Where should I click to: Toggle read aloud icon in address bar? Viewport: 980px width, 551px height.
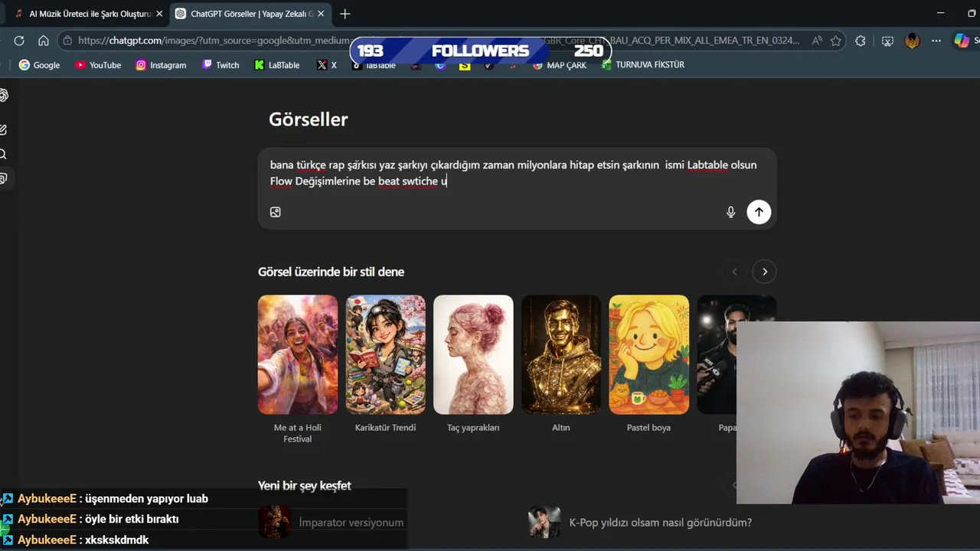coord(817,41)
